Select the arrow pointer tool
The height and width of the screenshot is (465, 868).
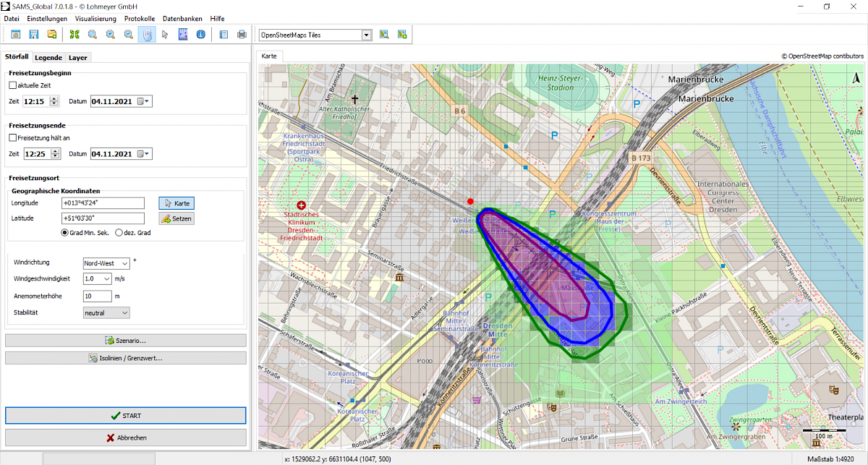tap(165, 34)
